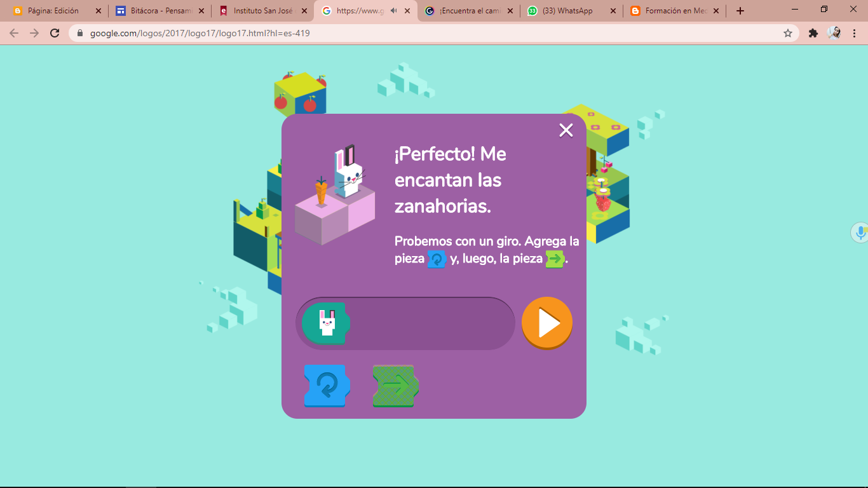The image size is (868, 488).
Task: Mute audio on the Google tab speaker icon
Action: [394, 11]
